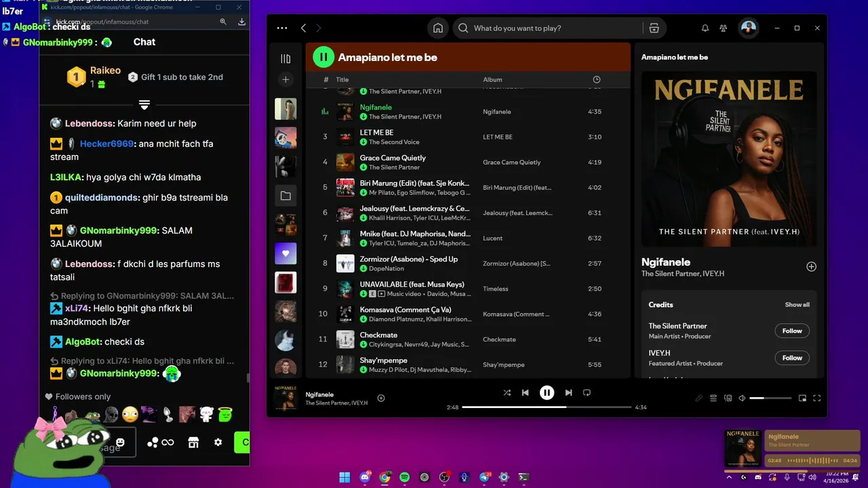Skip to previous track
Image resolution: width=868 pixels, height=488 pixels.
[525, 392]
